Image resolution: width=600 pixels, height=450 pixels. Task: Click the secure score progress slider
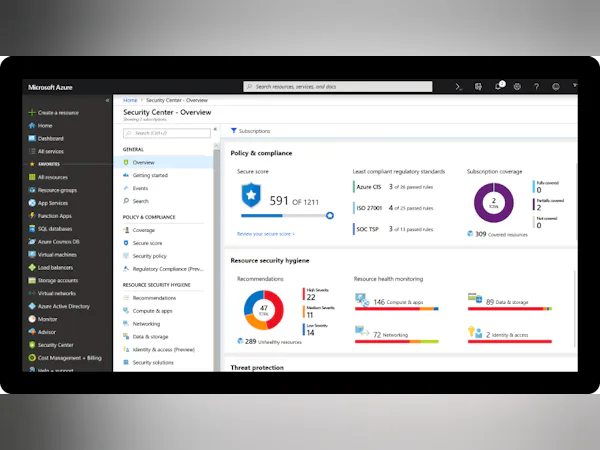click(x=287, y=216)
